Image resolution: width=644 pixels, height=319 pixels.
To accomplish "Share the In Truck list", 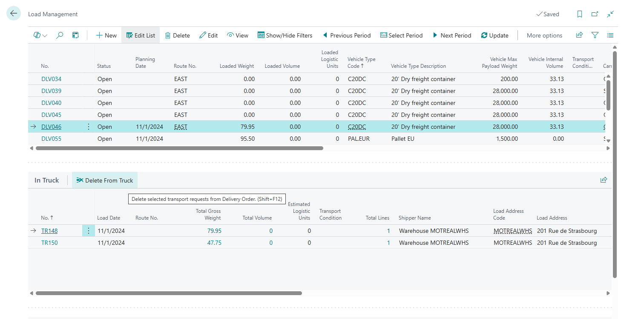I will click(603, 180).
